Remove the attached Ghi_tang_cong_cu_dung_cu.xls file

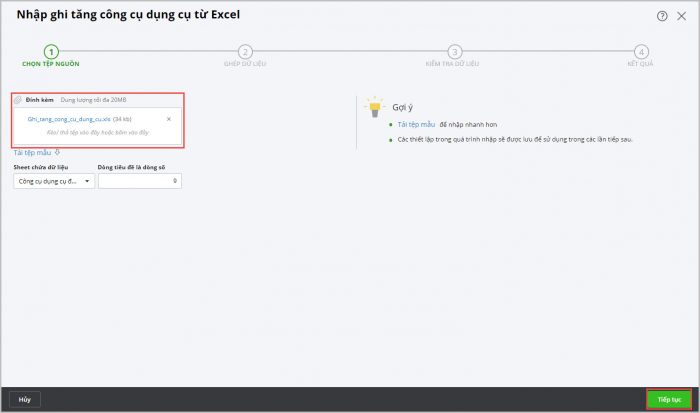point(168,119)
